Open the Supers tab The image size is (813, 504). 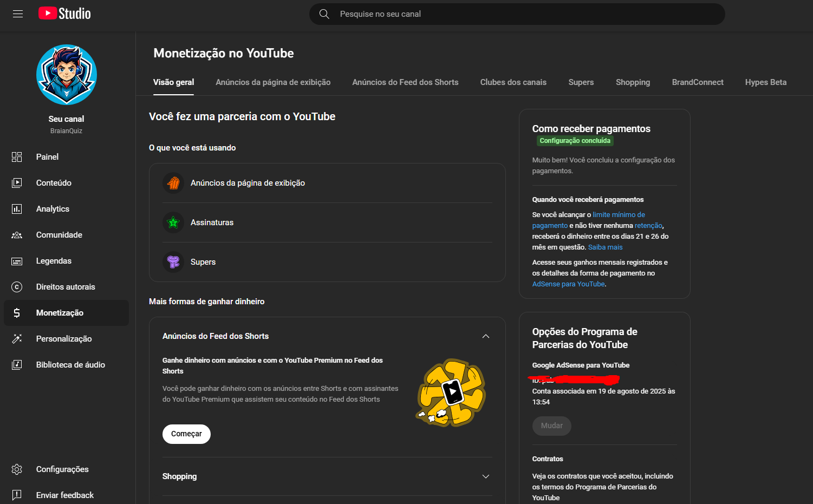point(581,82)
